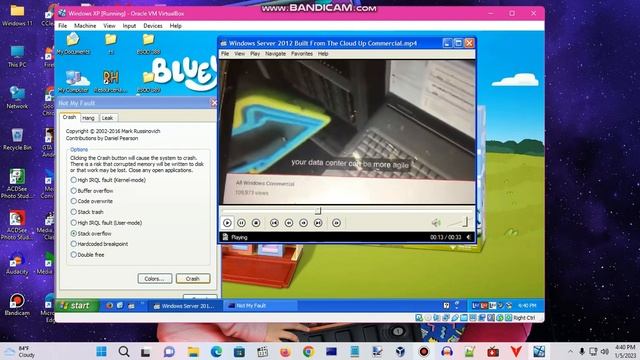Open VirtualBox Devices menu

[153, 26]
